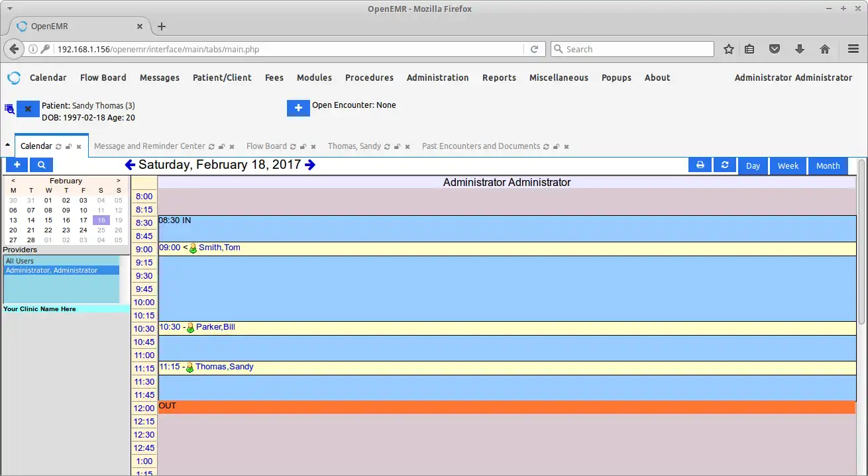Image resolution: width=868 pixels, height=476 pixels.
Task: Go to previous month in the mini calendar
Action: [13, 180]
